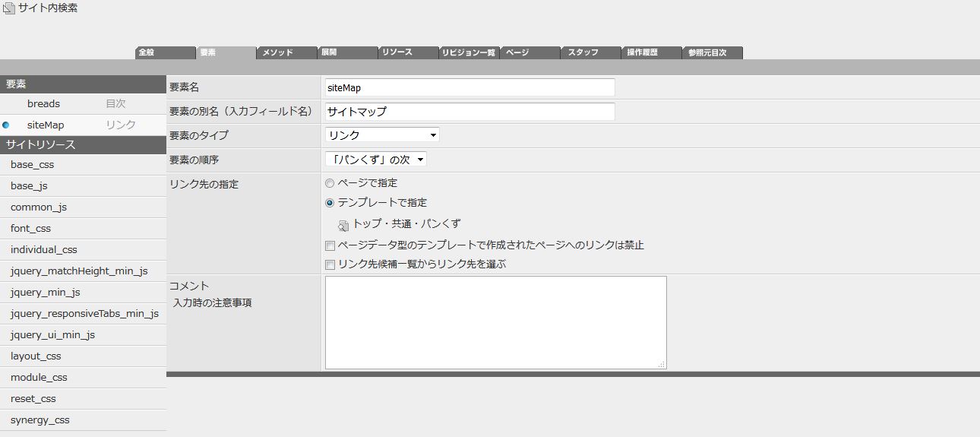Enable the ページデータ型 link prohibition checkbox

tap(330, 245)
